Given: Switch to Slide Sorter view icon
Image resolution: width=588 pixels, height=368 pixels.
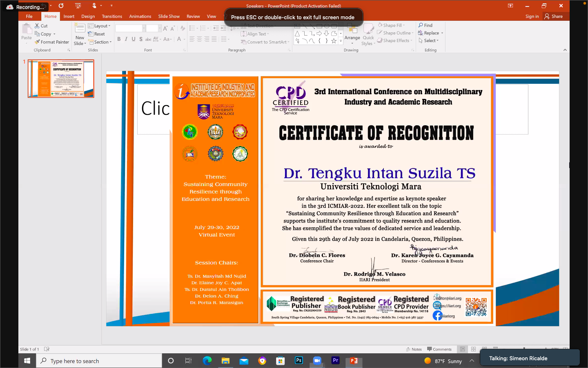Looking at the screenshot, I should (474, 349).
